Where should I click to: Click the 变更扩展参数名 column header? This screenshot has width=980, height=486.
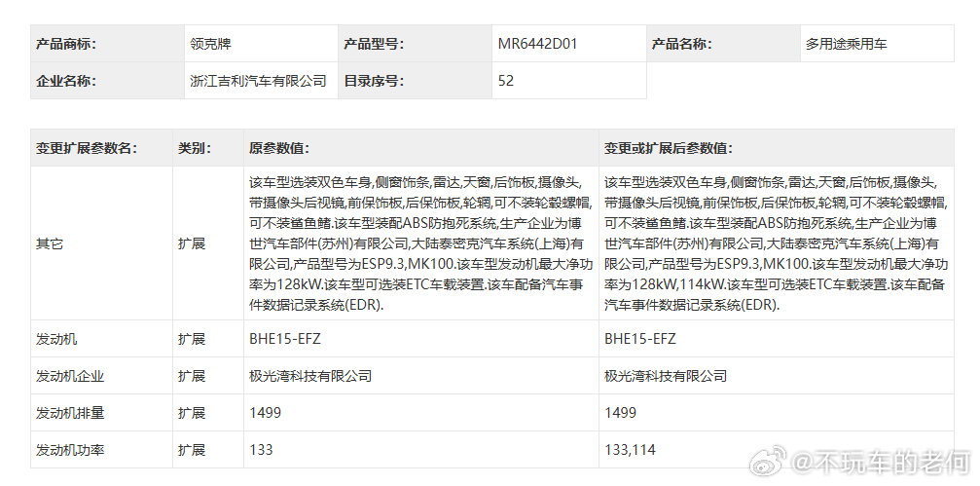click(102, 148)
